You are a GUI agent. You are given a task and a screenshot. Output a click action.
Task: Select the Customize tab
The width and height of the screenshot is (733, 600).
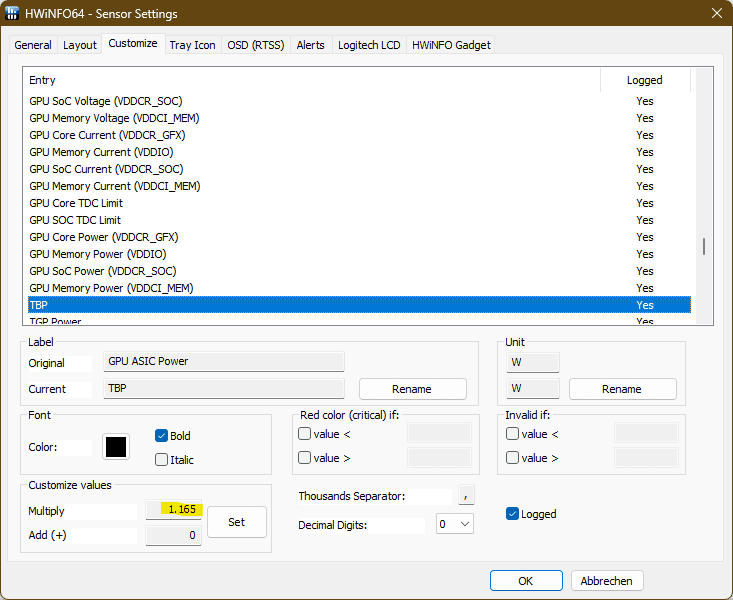click(133, 43)
